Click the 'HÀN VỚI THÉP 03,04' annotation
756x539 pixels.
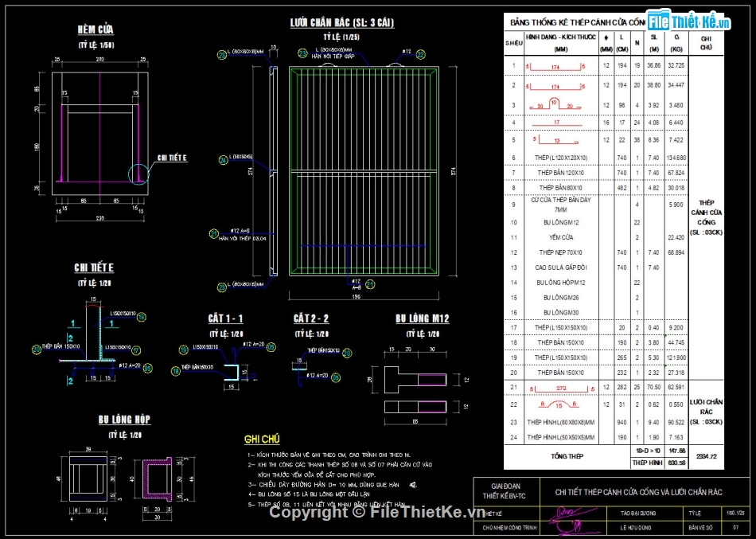(x=242, y=238)
